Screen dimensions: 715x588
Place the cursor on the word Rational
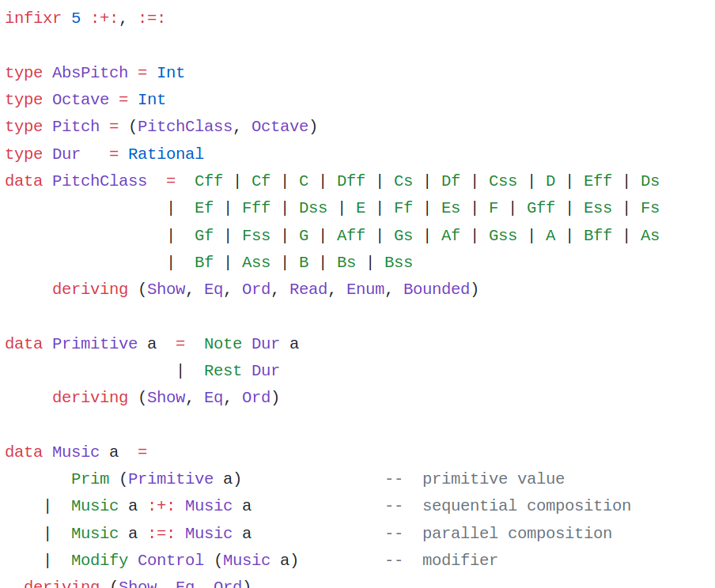pyautogui.click(x=165, y=154)
